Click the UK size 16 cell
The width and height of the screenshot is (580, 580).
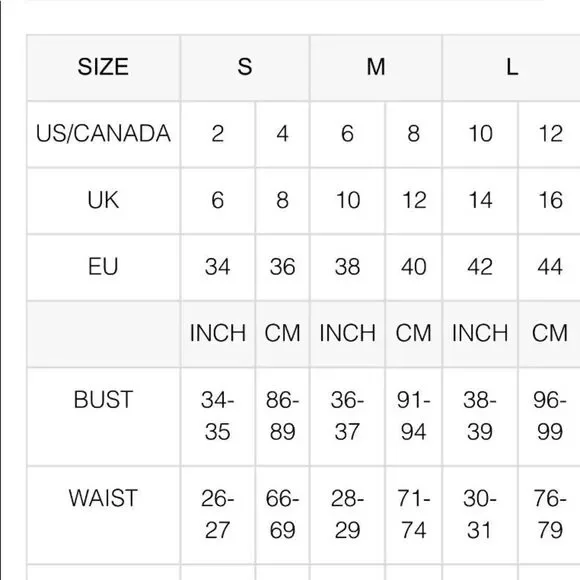pos(550,200)
